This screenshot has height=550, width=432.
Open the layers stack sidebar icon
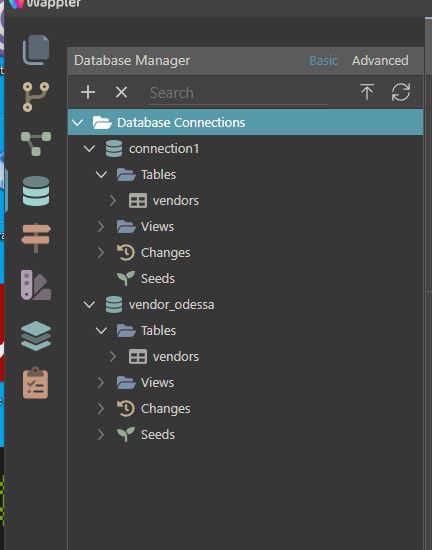(36, 336)
